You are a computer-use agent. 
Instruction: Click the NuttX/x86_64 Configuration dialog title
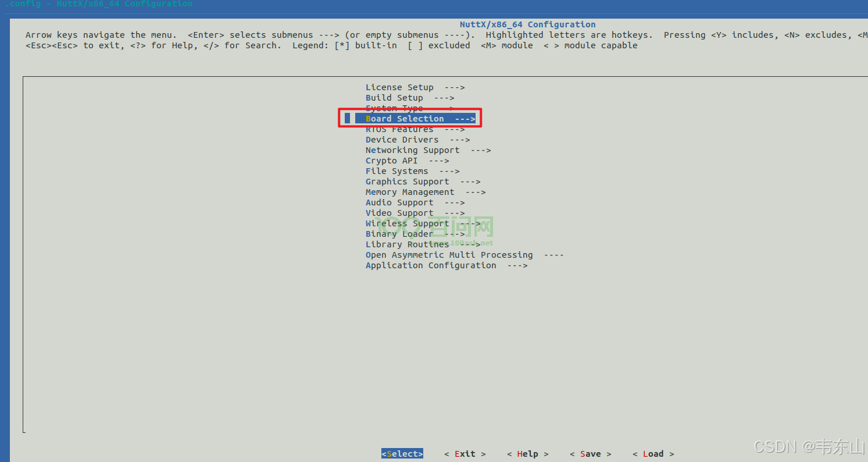click(x=527, y=24)
